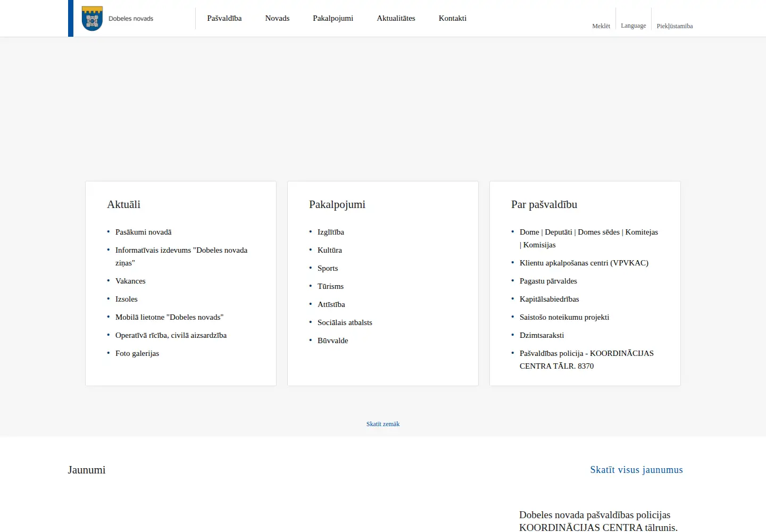Open Mobilā lietotne "Dobeles novads" link
This screenshot has width=766, height=532.
169,317
